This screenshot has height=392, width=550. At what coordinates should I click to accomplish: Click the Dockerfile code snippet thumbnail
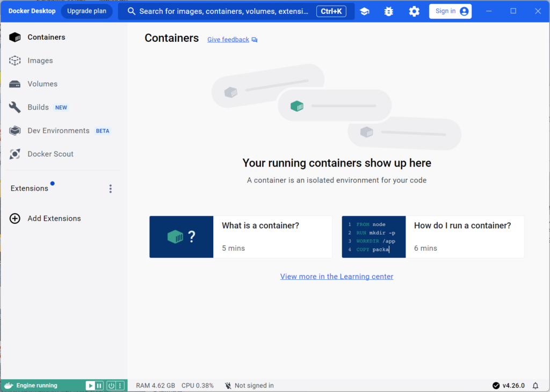point(374,237)
